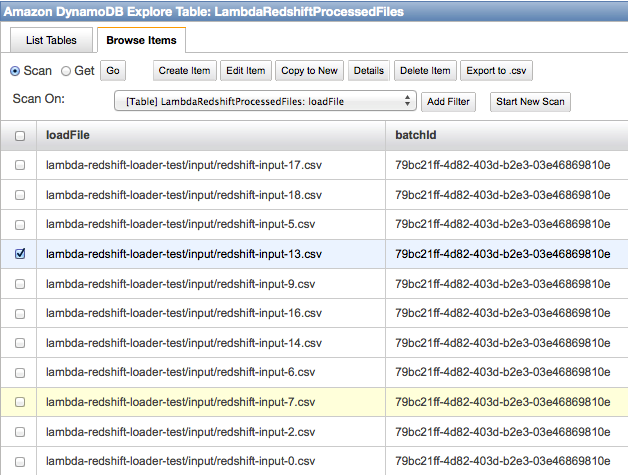Click the redshift-input-16.csv loadFile cell
The width and height of the screenshot is (628, 475).
pyautogui.click(x=211, y=313)
